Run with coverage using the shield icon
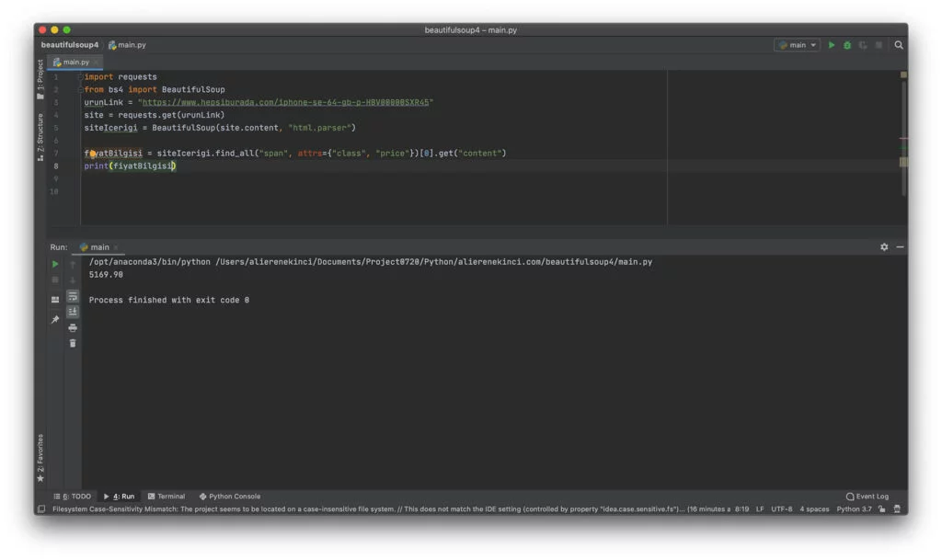Screen dimensions: 942x560 tap(863, 45)
